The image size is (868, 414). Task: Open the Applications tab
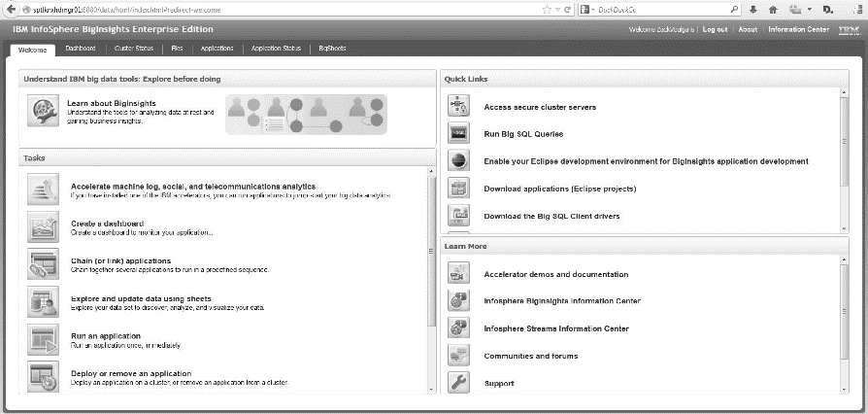pyautogui.click(x=217, y=49)
